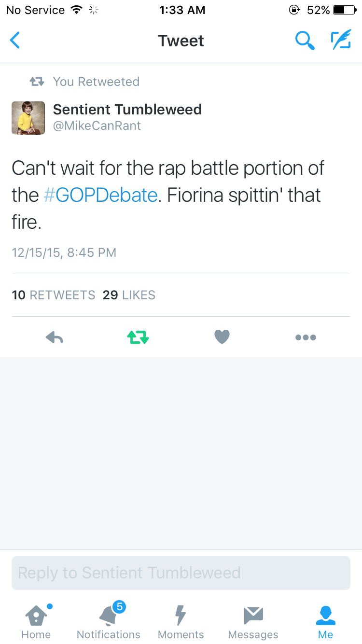Switch to the Home tab
Image resolution: width=362 pixels, height=644 pixels.
[36, 622]
